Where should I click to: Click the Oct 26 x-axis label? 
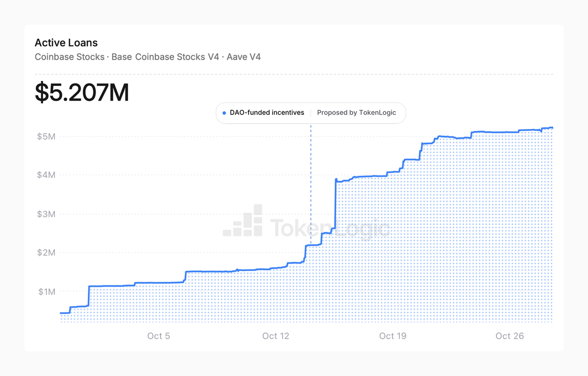[510, 336]
